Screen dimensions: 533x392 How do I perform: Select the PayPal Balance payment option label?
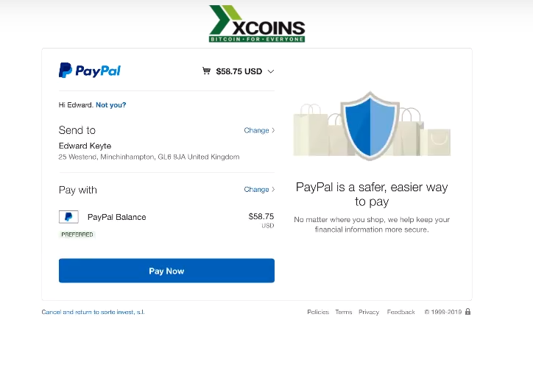click(116, 217)
